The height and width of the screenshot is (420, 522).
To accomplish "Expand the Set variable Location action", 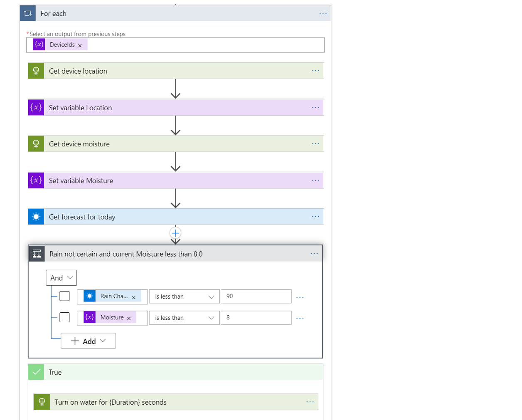I will [x=176, y=107].
